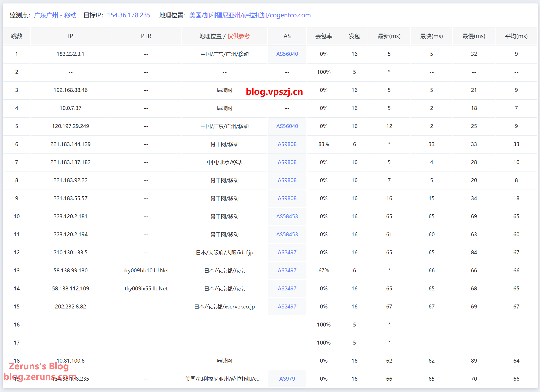The height and width of the screenshot is (392, 540).
Task: Click the 广东广州 - 移动 monitoring point link
Action: (55, 15)
